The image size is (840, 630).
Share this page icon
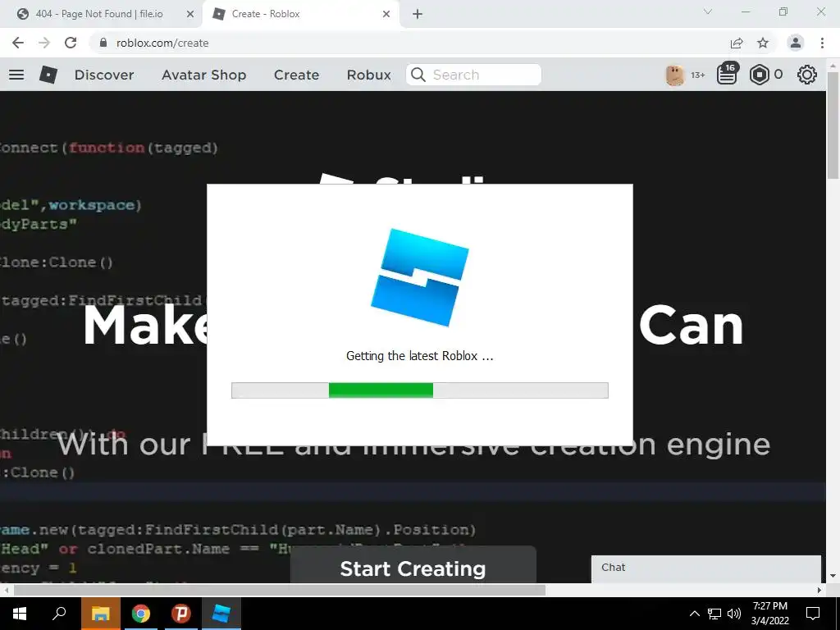[x=737, y=43]
